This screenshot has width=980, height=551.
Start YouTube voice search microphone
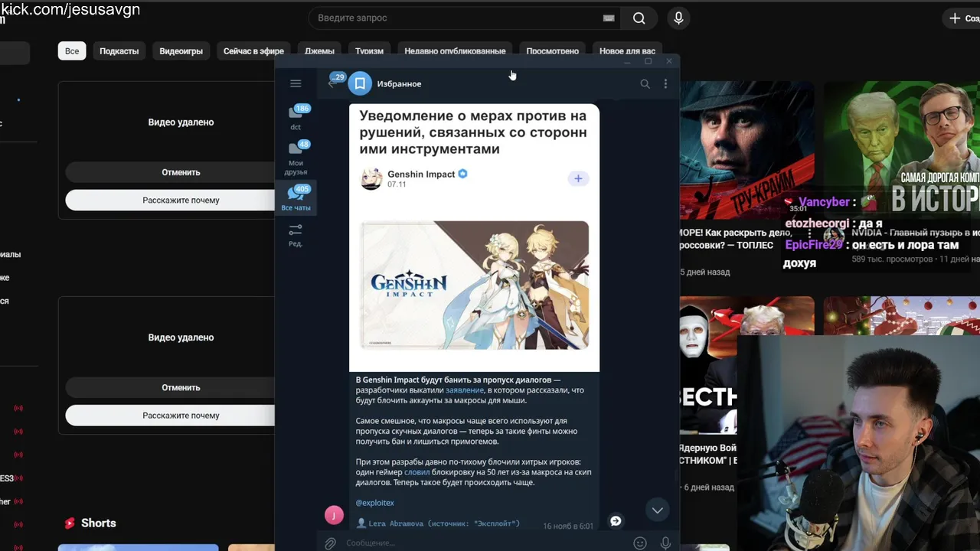point(678,18)
